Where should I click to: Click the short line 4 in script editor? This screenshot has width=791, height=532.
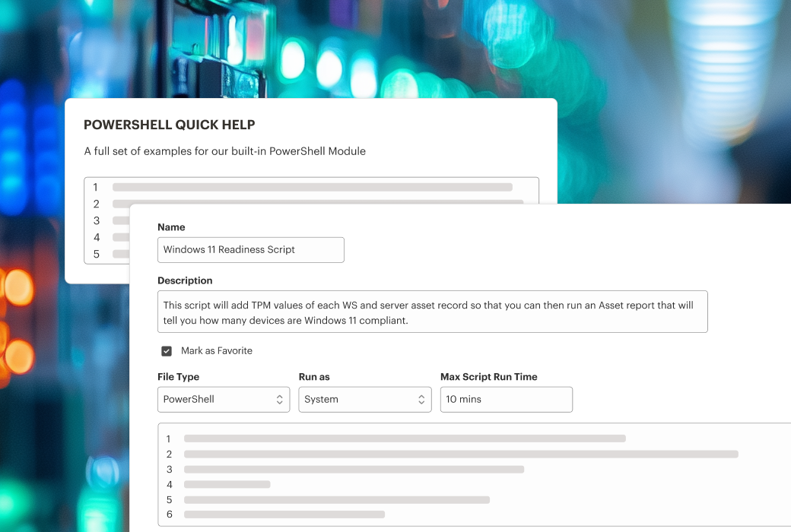(227, 485)
